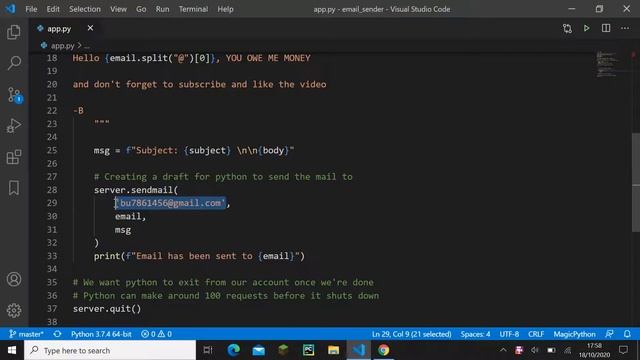Open the Accounts menu icon
The height and width of the screenshot is (360, 640).
(x=14, y=279)
